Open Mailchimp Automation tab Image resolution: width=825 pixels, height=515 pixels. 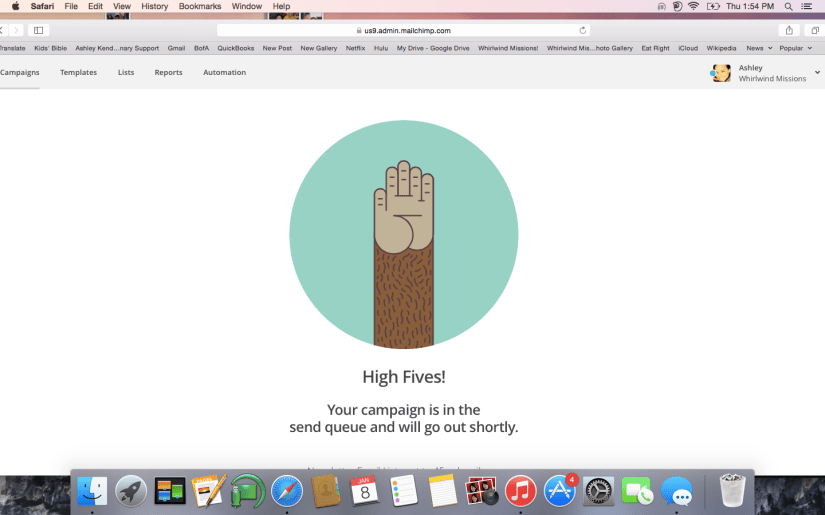coord(225,73)
